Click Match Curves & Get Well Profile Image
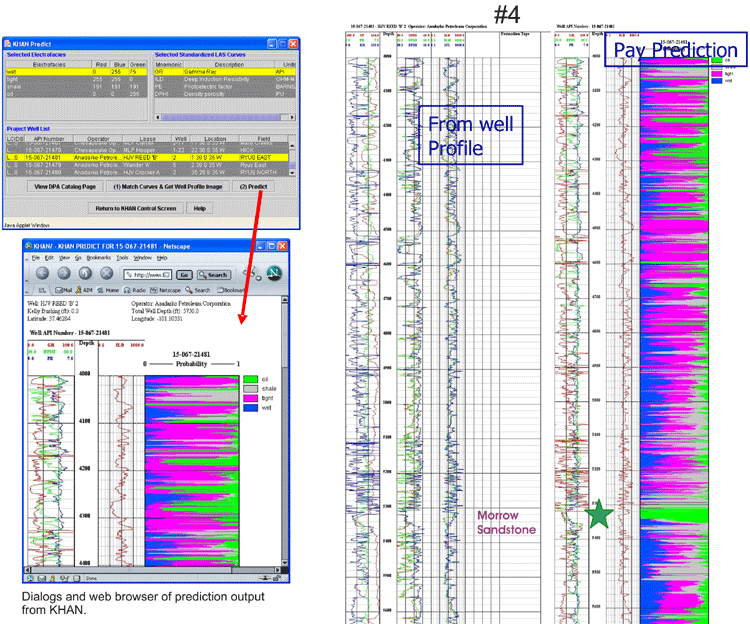 (168, 186)
